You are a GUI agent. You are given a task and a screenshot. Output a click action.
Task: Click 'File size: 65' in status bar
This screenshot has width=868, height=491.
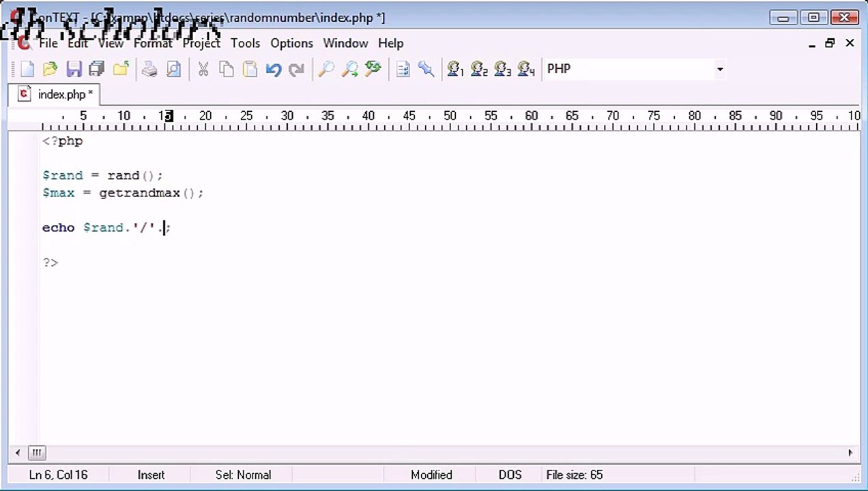coord(575,475)
